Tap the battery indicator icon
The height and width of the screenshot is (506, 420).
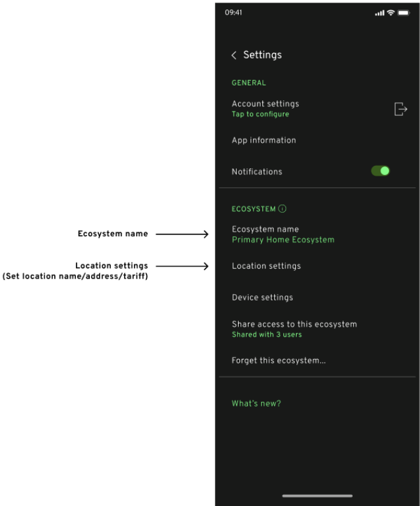[404, 13]
